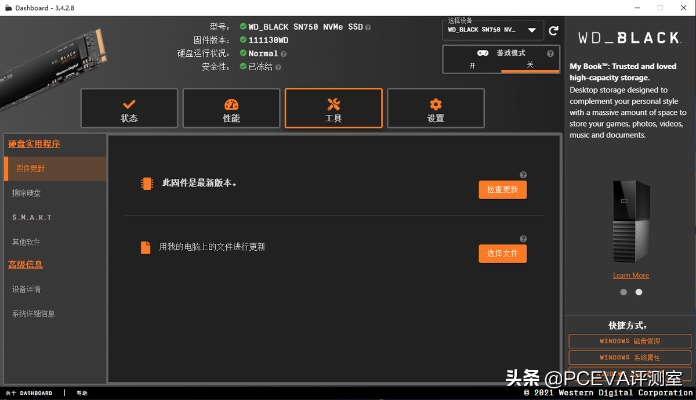696x400 pixels.
Task: Click the gear icon on the 设置 tab
Action: coord(435,104)
